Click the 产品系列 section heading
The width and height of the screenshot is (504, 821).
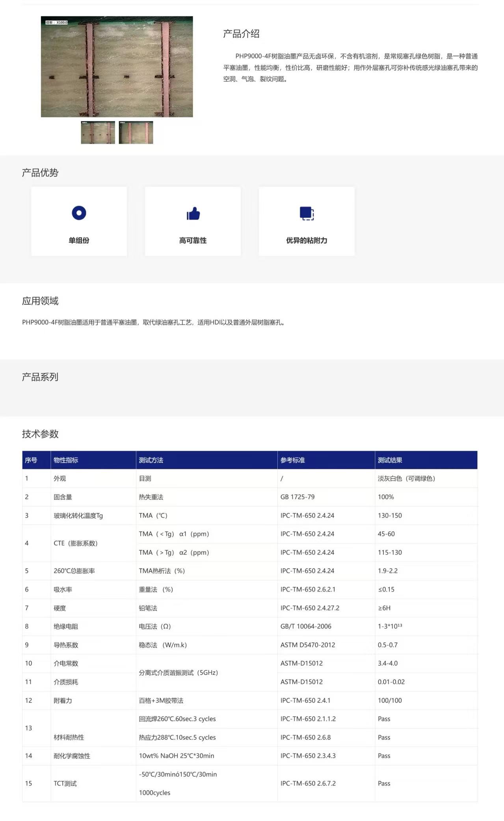40,377
